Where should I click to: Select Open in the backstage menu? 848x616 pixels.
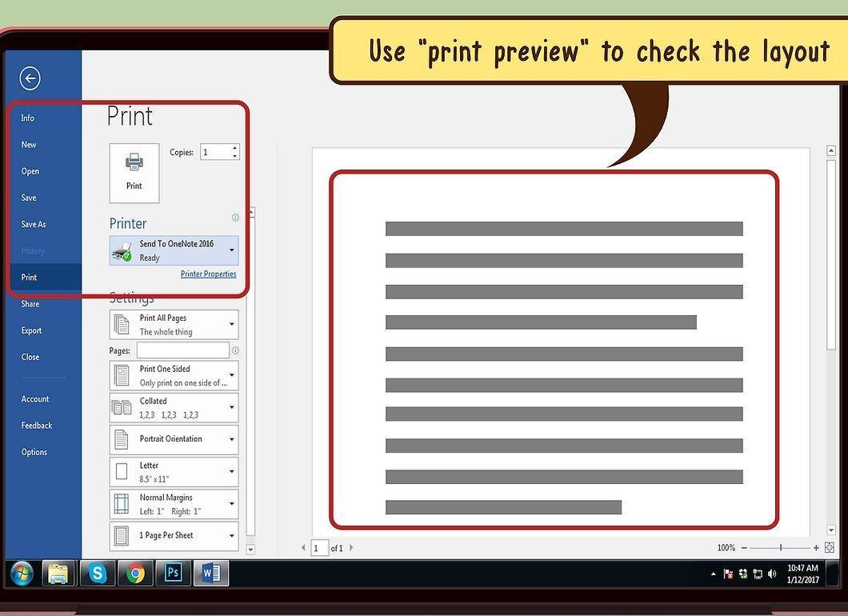pos(30,171)
